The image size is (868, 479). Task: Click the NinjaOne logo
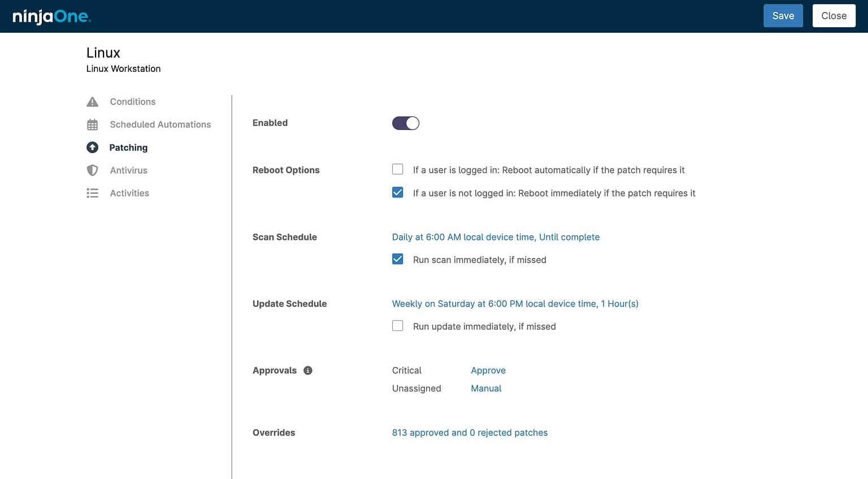pyautogui.click(x=51, y=16)
